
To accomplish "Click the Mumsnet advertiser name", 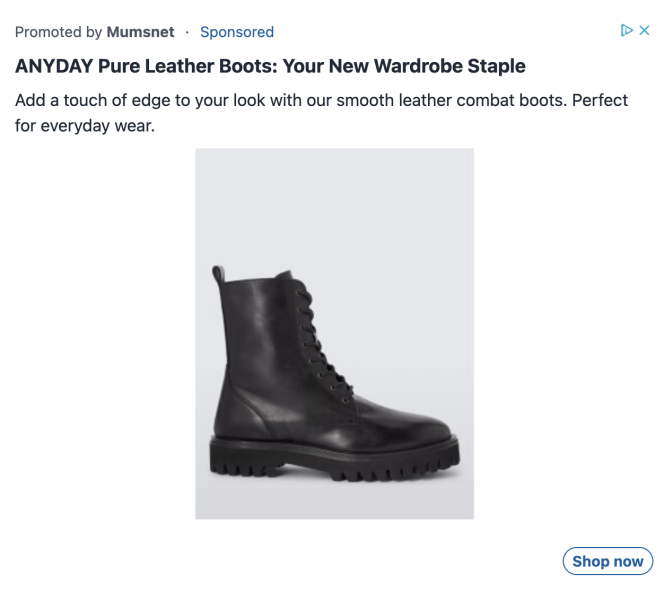I will [x=141, y=32].
